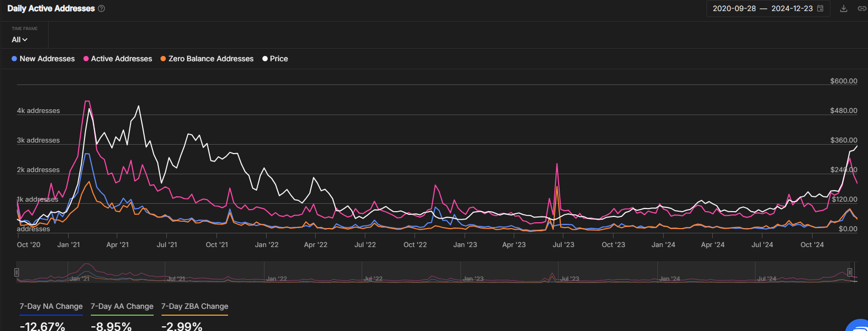The height and width of the screenshot is (331, 868).
Task: Open the 2020-09-28 to 2024-12-23 date picker
Action: (768, 8)
